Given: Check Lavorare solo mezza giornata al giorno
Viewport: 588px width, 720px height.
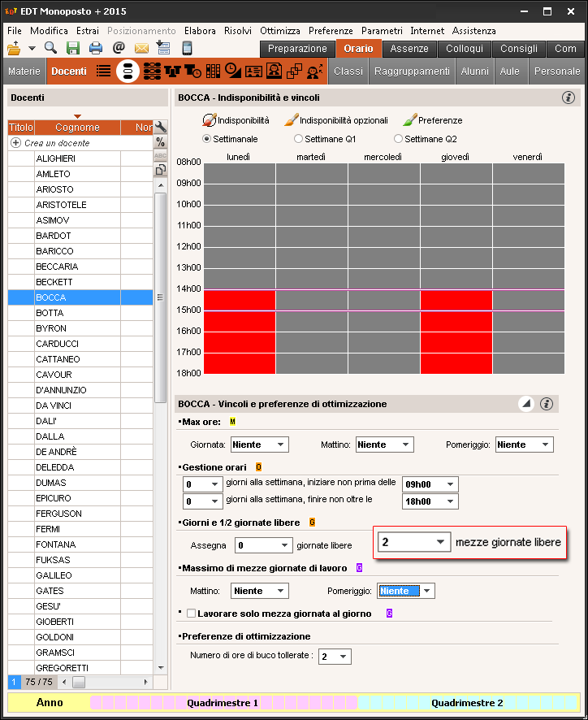Looking at the screenshot, I should 192,614.
